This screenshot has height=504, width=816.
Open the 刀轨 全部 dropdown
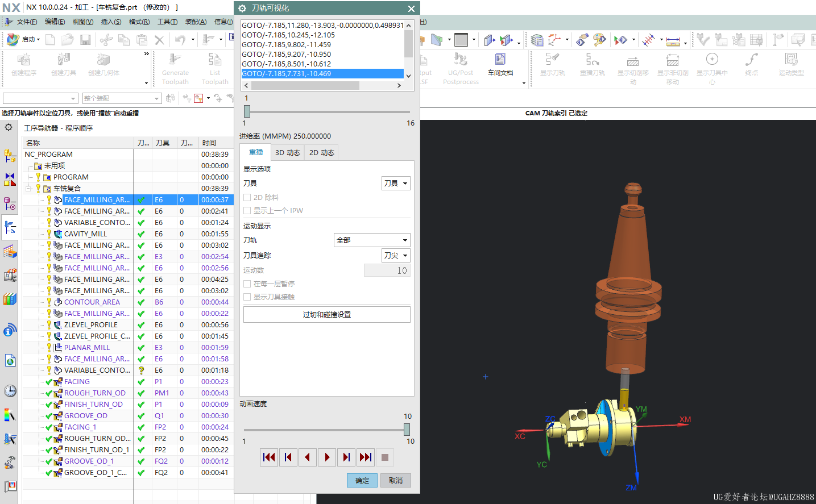(x=372, y=240)
